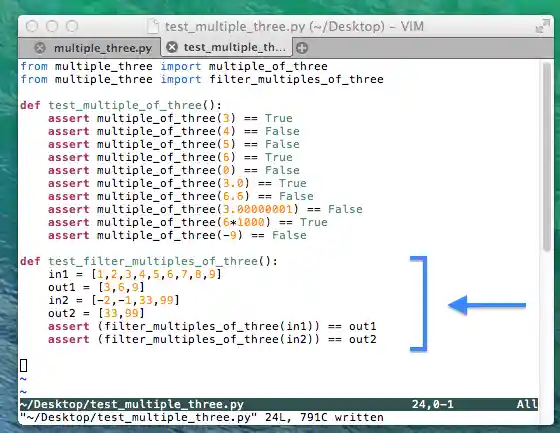Screen dimensions: 560x433
Task: Click 'def test_filter_multiples_of_three():' line
Action: pos(149,261)
